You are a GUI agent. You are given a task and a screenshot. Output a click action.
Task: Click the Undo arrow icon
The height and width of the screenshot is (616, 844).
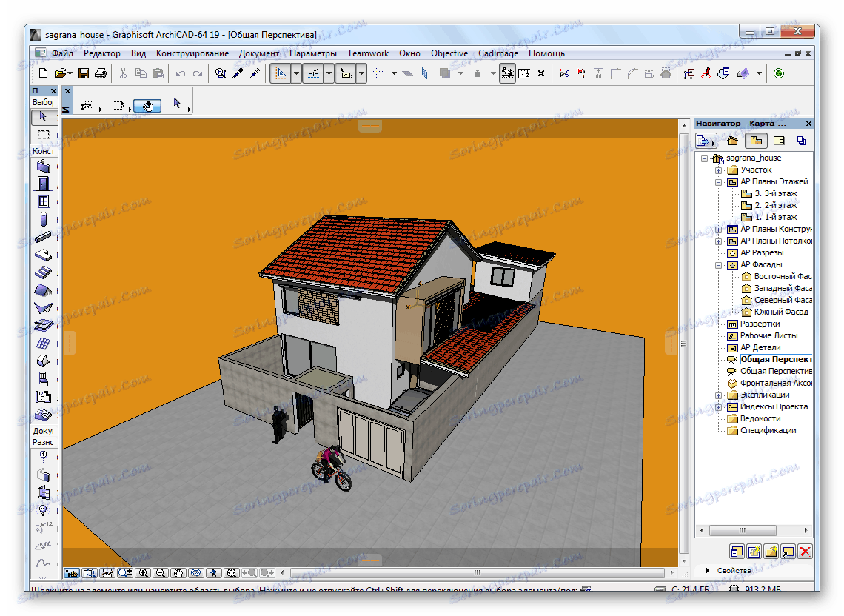[x=181, y=73]
